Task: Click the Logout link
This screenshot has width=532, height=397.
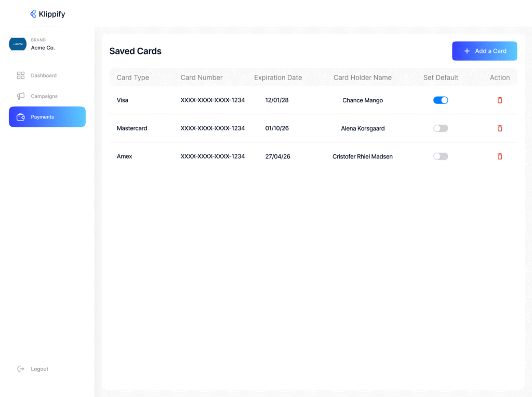Action: pyautogui.click(x=39, y=369)
